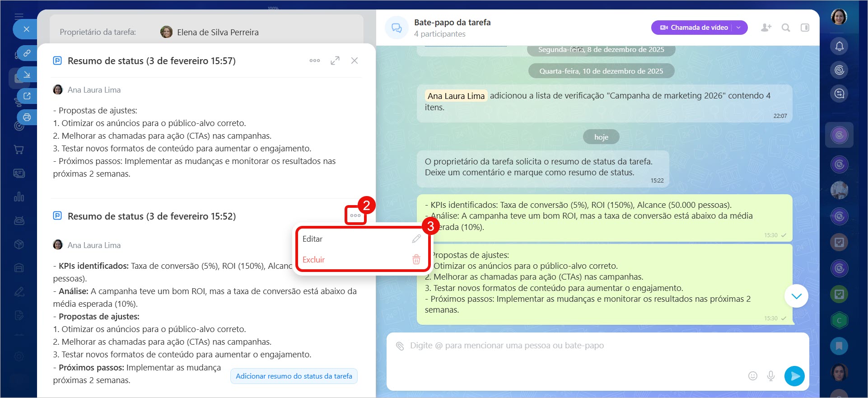This screenshot has width=868, height=398.
Task: Click Adicionar resumo do status da tarefa
Action: tap(294, 376)
